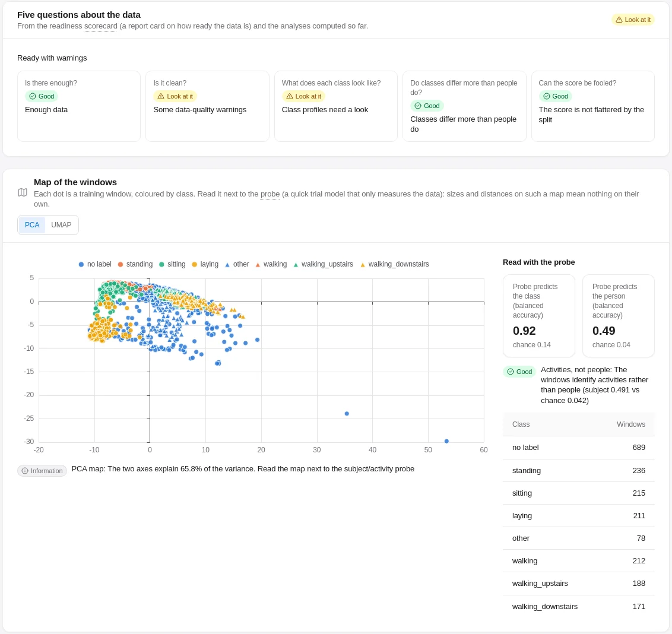672x634 pixels.
Task: Click the chance 0.04 text
Action: tap(611, 345)
